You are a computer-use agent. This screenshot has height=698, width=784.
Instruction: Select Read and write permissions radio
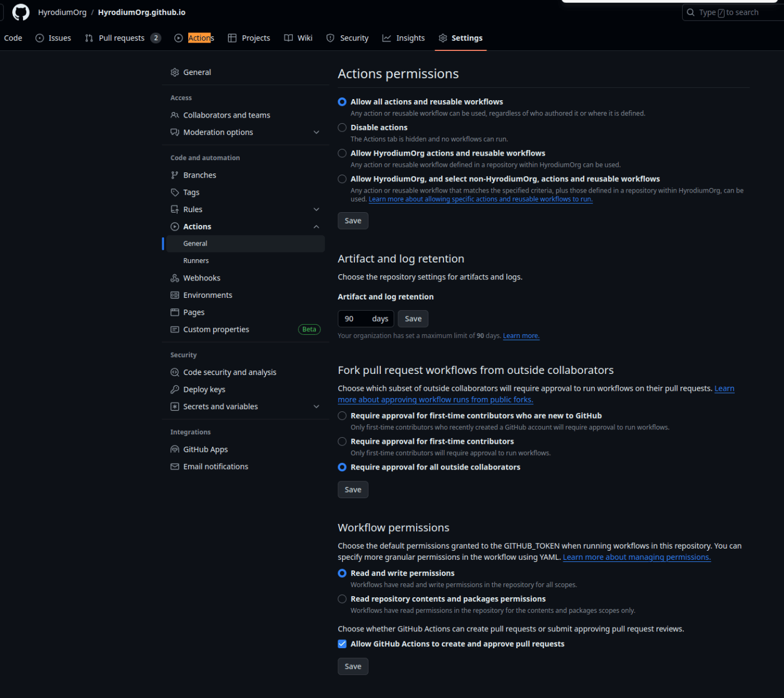[x=342, y=573]
